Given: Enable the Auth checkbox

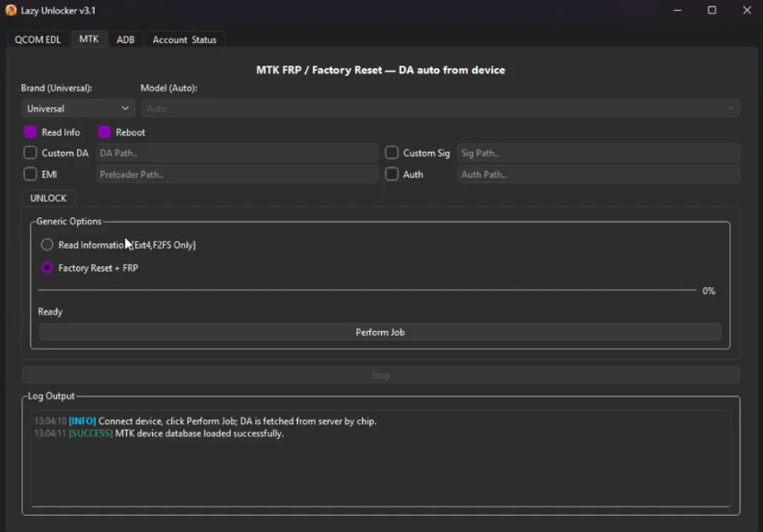Looking at the screenshot, I should (x=391, y=174).
